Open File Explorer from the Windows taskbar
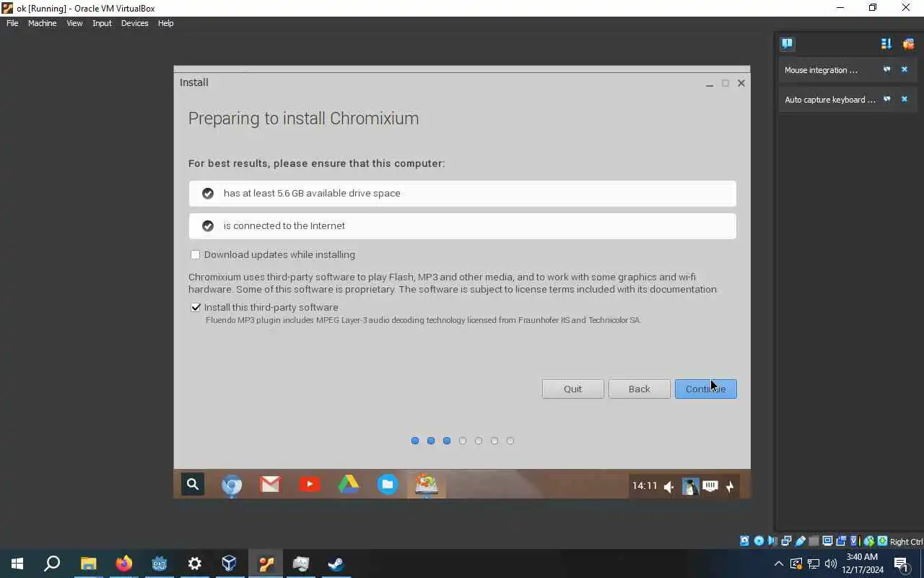This screenshot has height=578, width=924. pyautogui.click(x=88, y=564)
